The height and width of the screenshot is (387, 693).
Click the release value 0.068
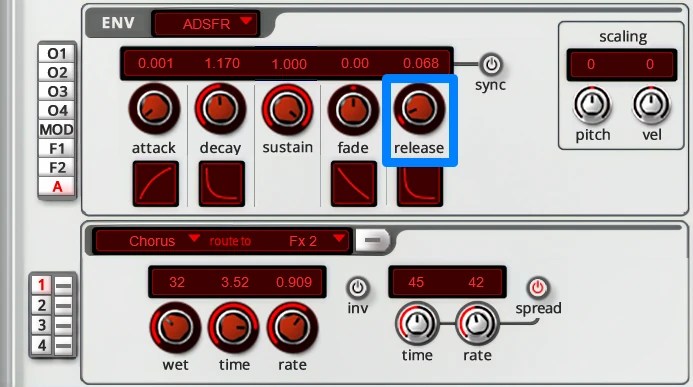point(421,64)
